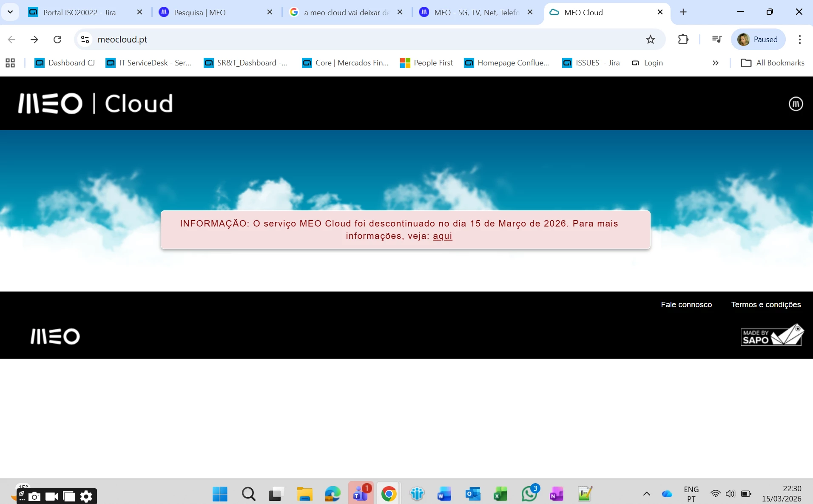Open the Homepage Conflue... bookmark
813x504 pixels.
click(507, 63)
